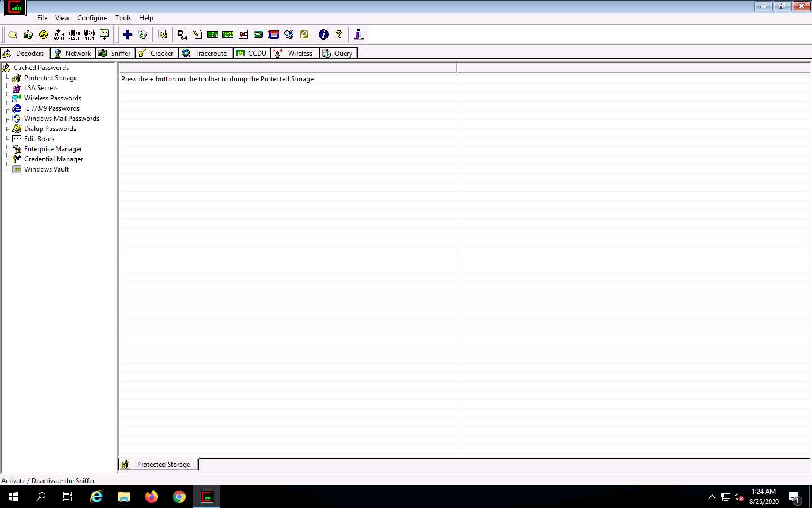This screenshot has width=812, height=508.
Task: Switch to the Traceroute tab
Action: [x=205, y=53]
